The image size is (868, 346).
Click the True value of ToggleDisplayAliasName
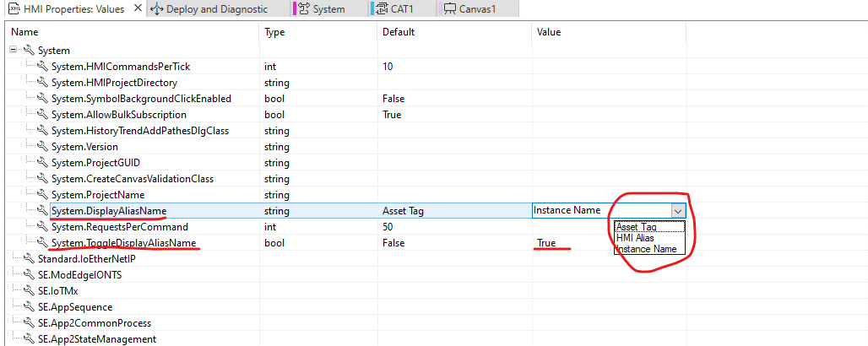tap(545, 243)
